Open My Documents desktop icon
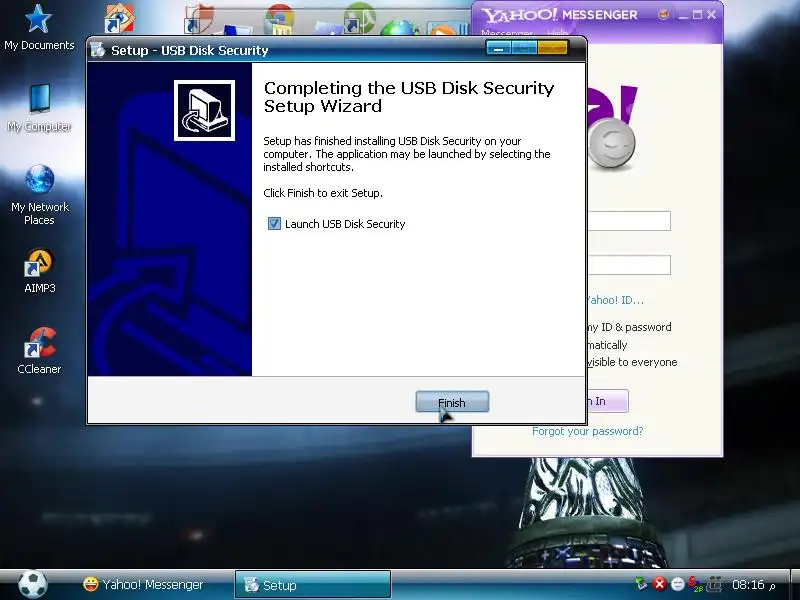 tap(39, 28)
